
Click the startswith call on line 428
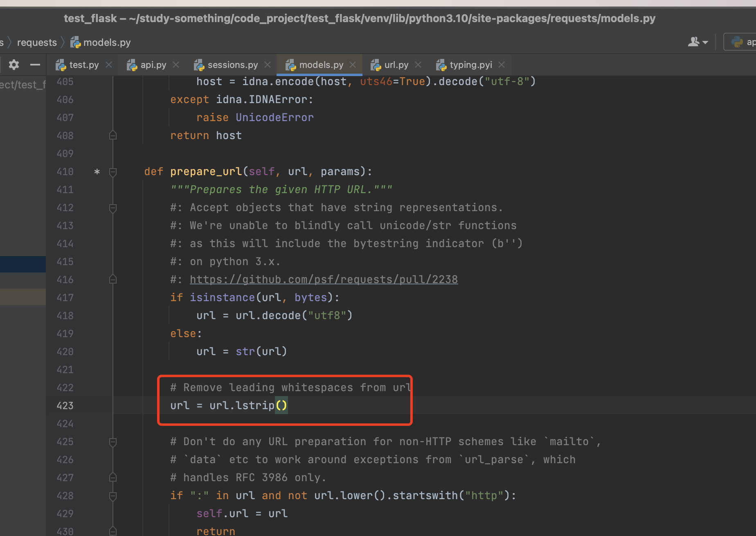[x=425, y=495]
